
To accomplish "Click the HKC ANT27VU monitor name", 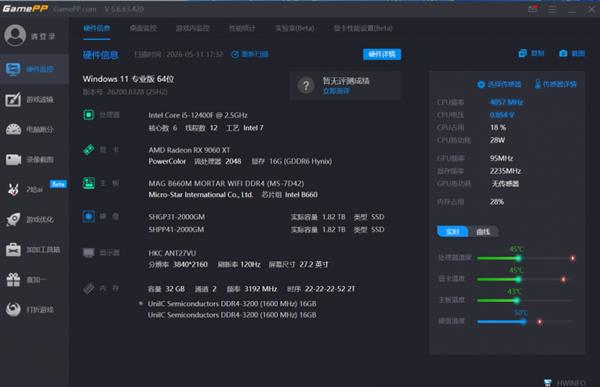I will tap(172, 253).
